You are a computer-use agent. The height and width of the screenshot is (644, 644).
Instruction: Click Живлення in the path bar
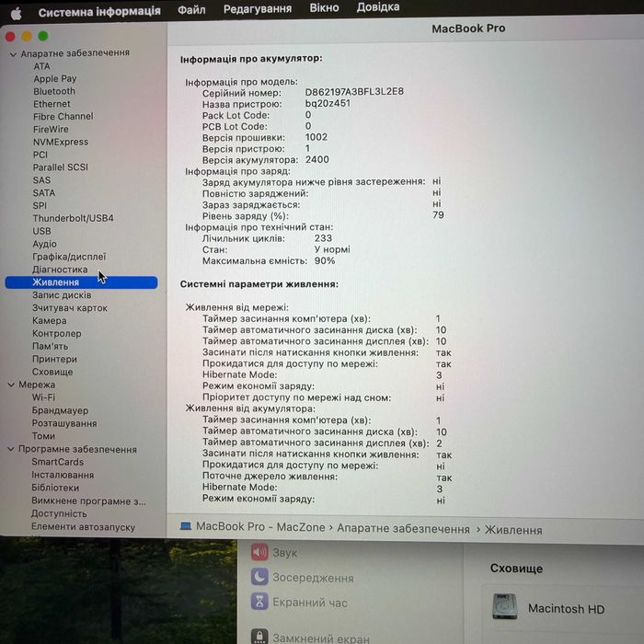(513, 530)
